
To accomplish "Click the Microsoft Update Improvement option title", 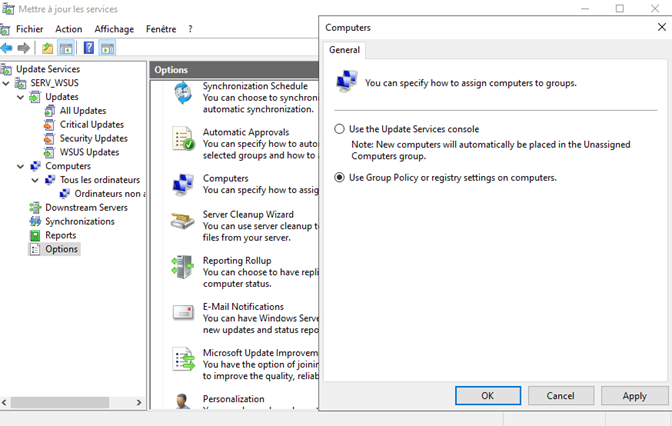I will tap(260, 353).
